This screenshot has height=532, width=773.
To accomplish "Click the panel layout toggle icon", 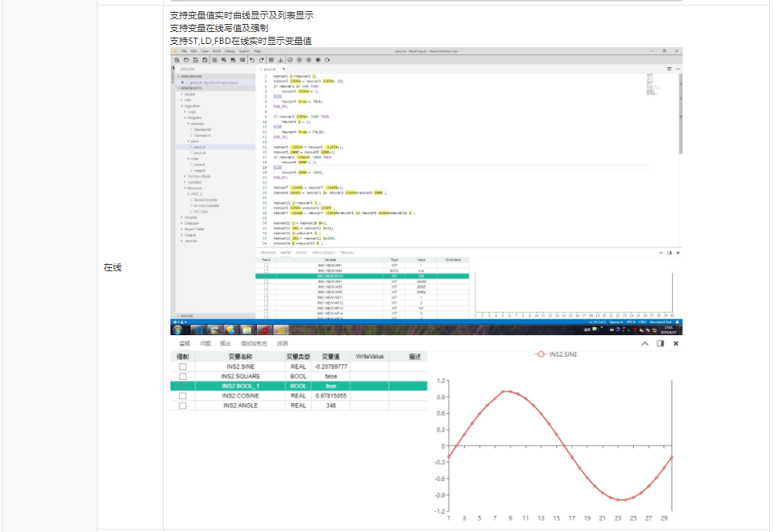I will [x=660, y=343].
